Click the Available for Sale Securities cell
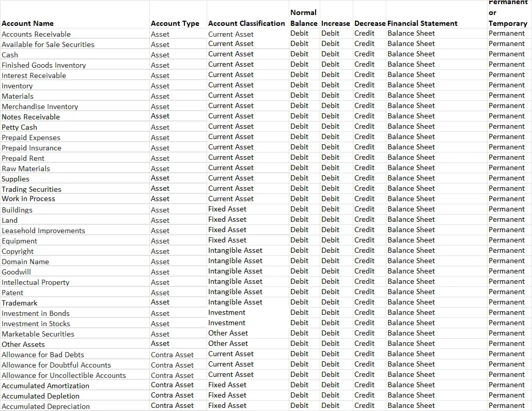 tap(48, 44)
